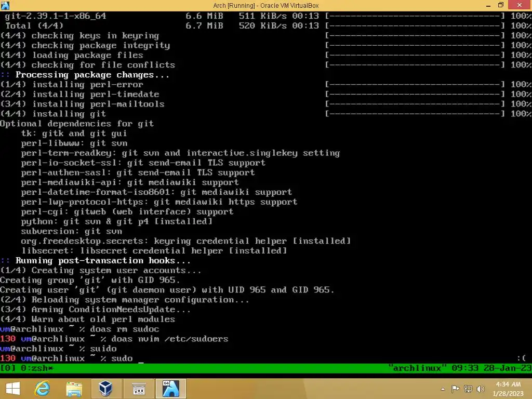
Task: Click the tmux window label '0:zsh*'
Action: [37, 368]
